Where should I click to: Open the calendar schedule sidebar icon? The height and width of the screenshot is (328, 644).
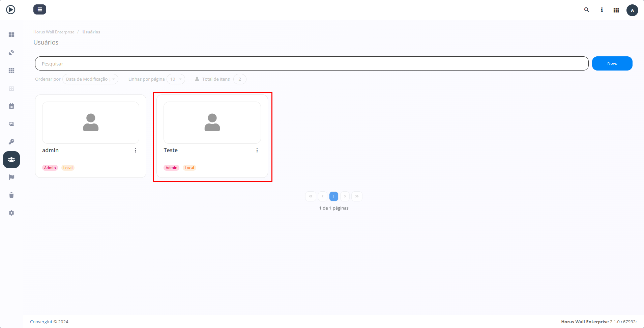pos(11,106)
